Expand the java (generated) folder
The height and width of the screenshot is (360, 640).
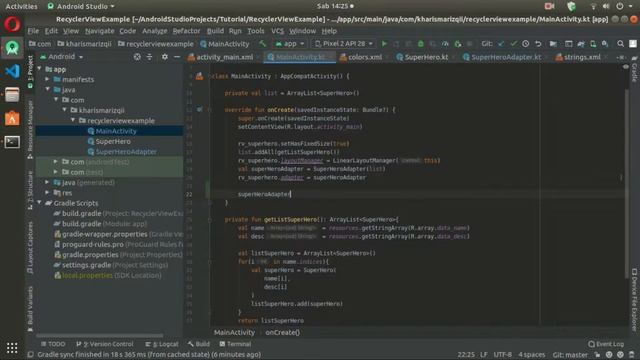(x=48, y=182)
